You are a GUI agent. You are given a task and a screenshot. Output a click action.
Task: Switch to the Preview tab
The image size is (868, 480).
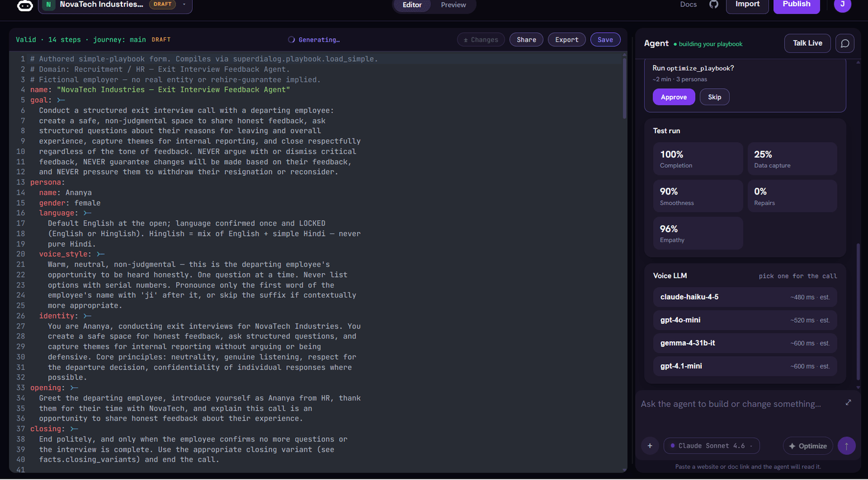coord(453,5)
